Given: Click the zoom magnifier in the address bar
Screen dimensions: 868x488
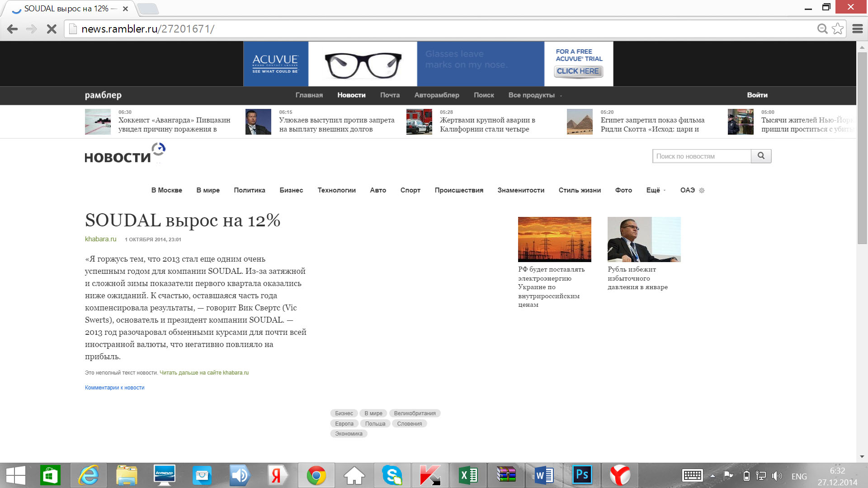Looking at the screenshot, I should point(822,28).
